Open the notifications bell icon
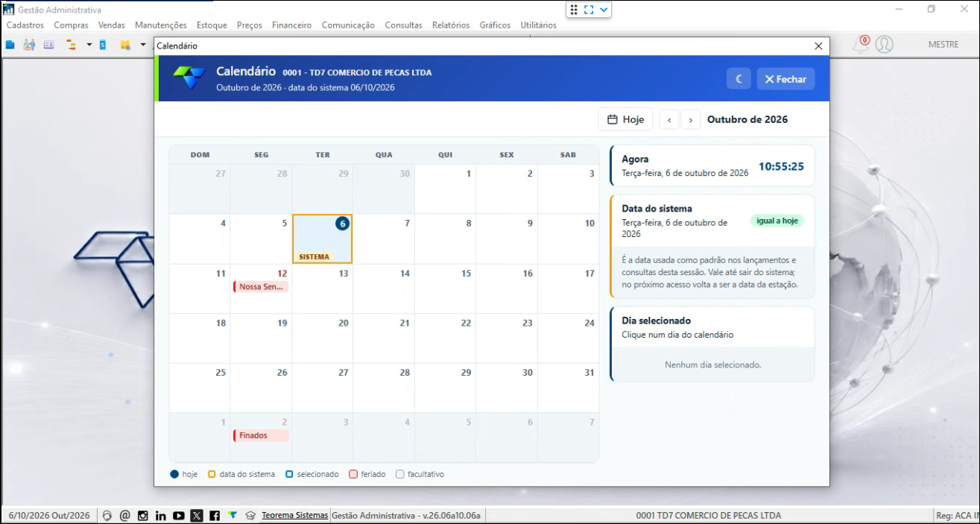 [x=862, y=44]
